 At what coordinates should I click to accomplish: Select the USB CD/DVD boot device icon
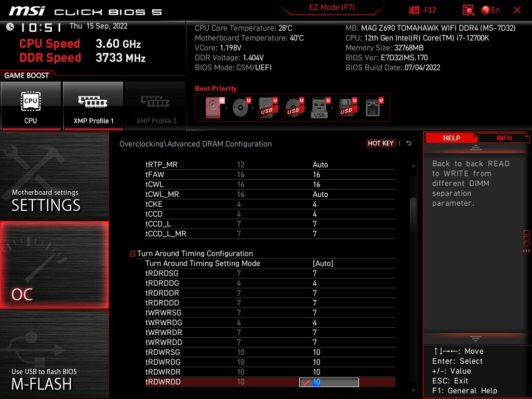coord(294,108)
